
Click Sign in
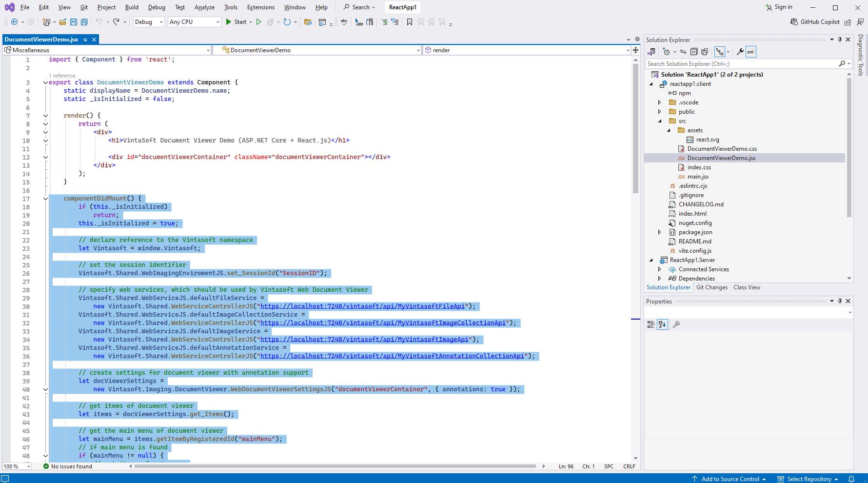779,7
